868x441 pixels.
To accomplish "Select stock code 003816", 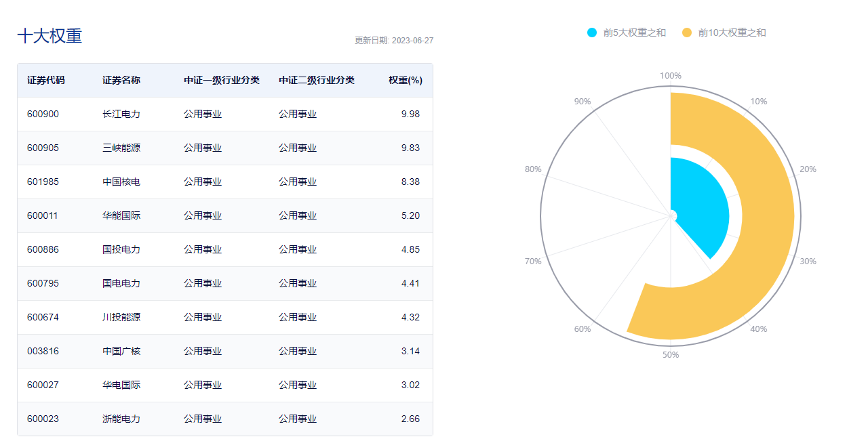I will [x=43, y=351].
